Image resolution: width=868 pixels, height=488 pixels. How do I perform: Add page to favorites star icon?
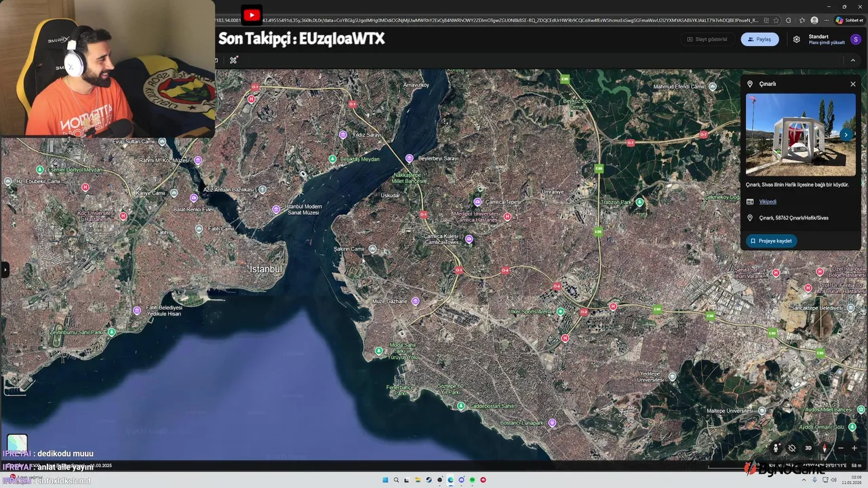[777, 20]
